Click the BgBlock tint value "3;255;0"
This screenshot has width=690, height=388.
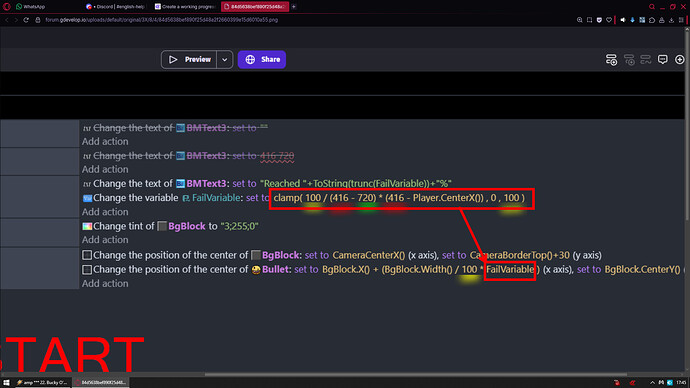coord(239,226)
